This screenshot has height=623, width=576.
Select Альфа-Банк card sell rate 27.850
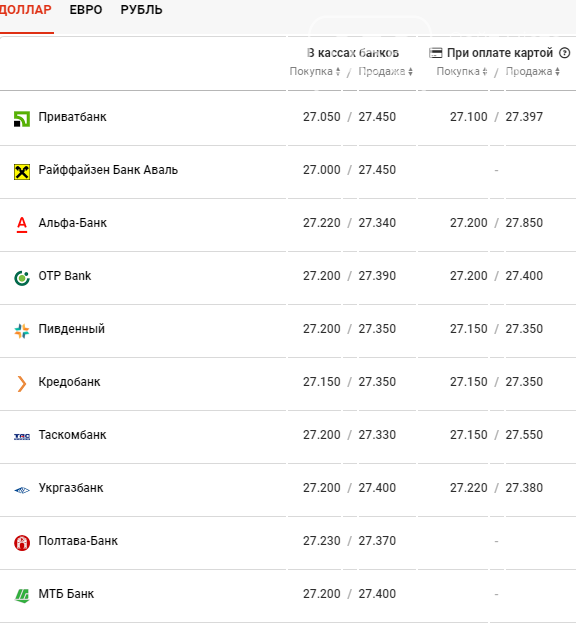[524, 222]
